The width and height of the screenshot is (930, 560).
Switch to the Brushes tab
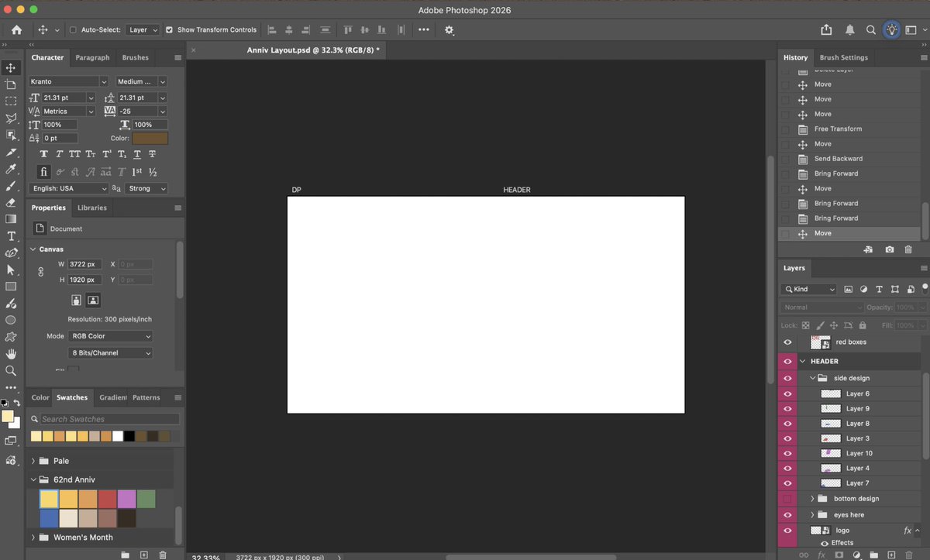coord(135,57)
